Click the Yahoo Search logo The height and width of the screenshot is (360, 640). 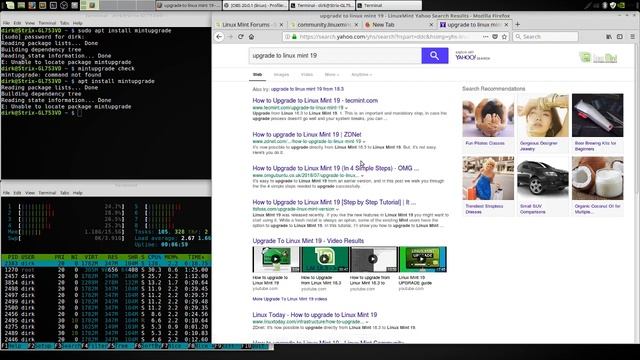(472, 56)
